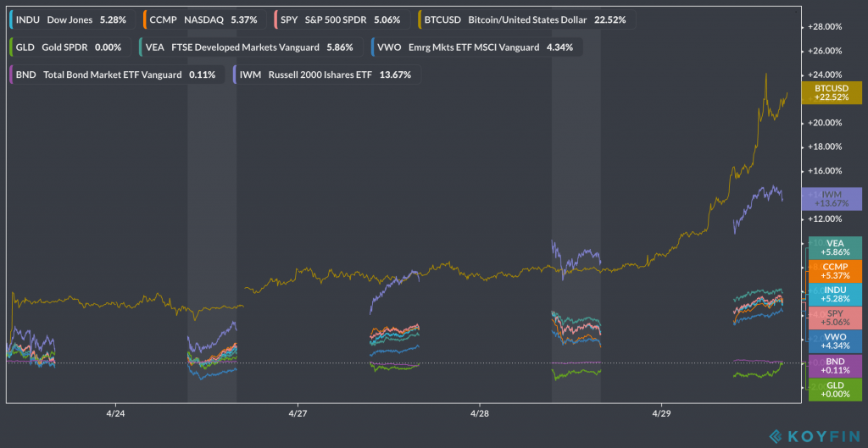Click the VWO +4.34% axis price tag
Screen dimensions: 868x448
click(834, 341)
